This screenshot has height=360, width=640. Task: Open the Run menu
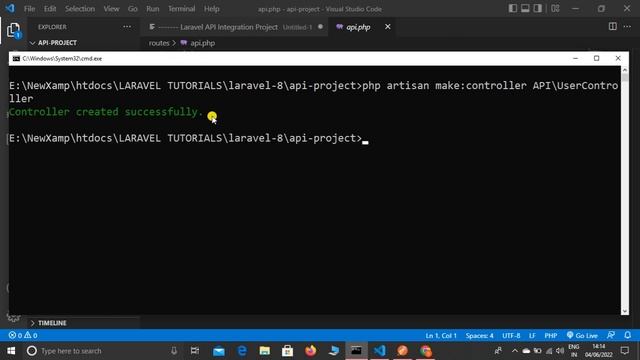tap(153, 9)
